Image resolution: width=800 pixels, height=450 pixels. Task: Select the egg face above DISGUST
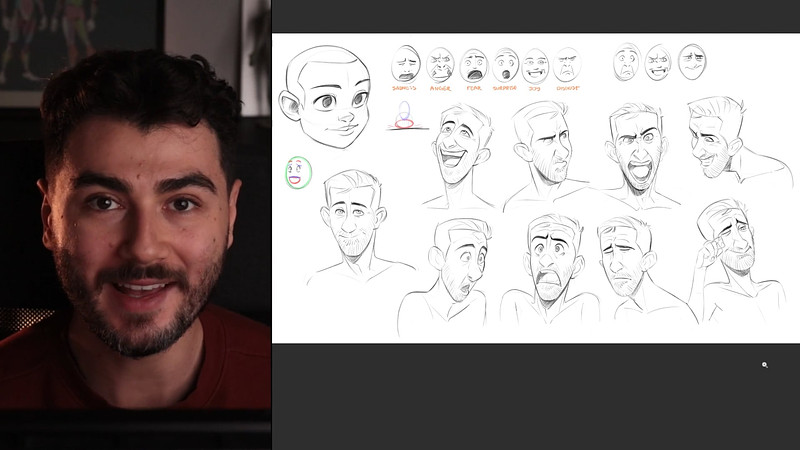pyautogui.click(x=567, y=65)
